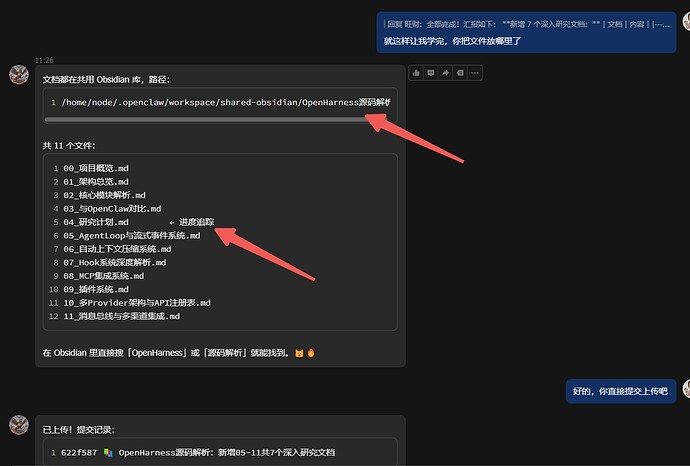
Task: Click the 11:26 timestamp label
Action: click(44, 61)
